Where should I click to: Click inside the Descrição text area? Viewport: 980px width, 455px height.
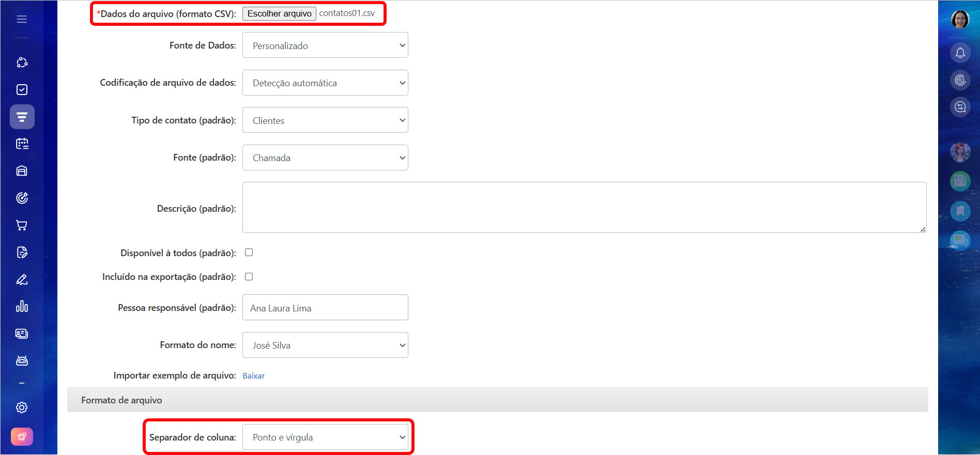584,207
